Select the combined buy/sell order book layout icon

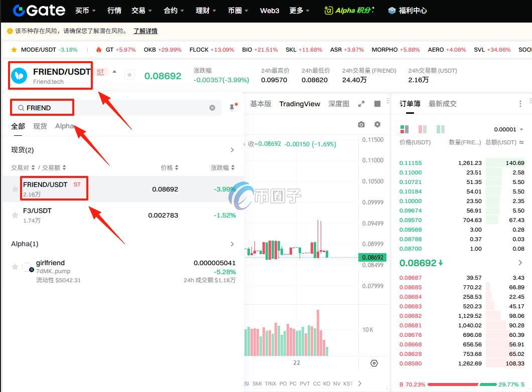(x=404, y=129)
